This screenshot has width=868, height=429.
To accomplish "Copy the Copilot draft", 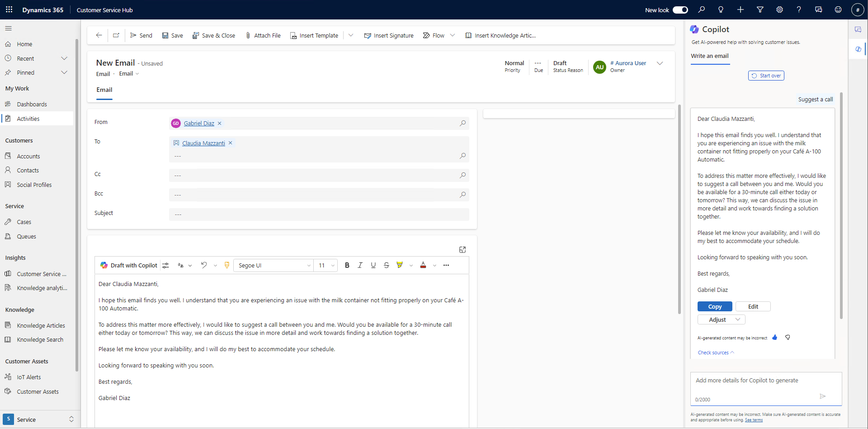I will [x=715, y=306].
